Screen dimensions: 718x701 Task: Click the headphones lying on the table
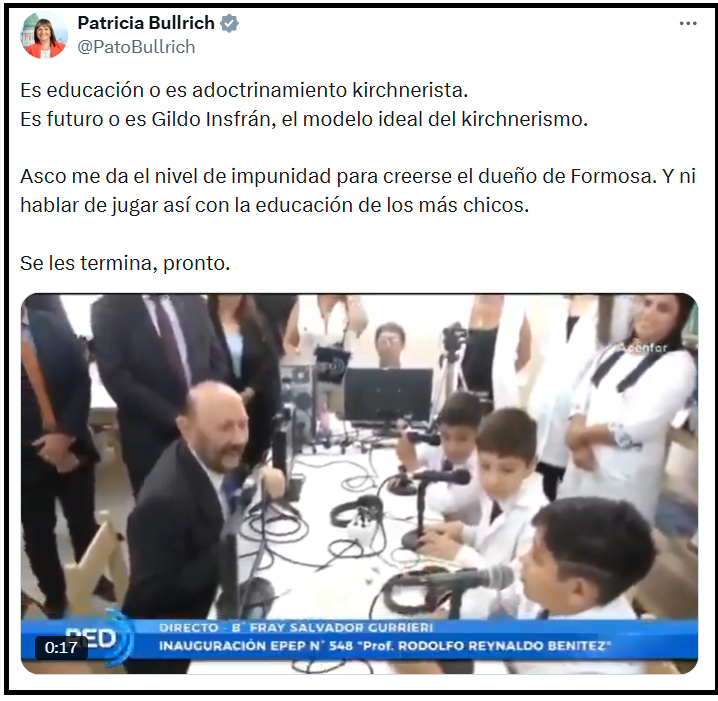click(x=359, y=511)
